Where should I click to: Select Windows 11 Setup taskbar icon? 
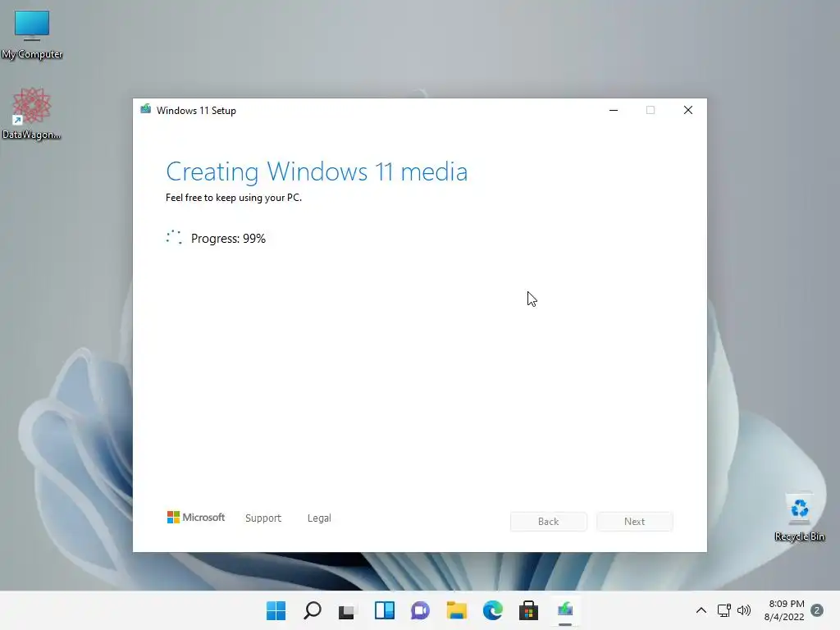(x=565, y=610)
